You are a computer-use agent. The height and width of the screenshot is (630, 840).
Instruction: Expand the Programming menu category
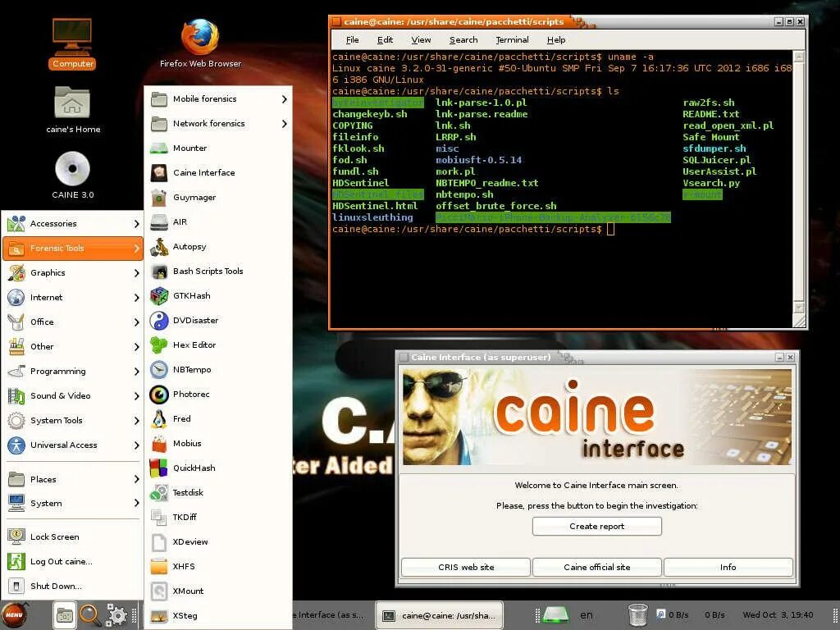tap(73, 372)
